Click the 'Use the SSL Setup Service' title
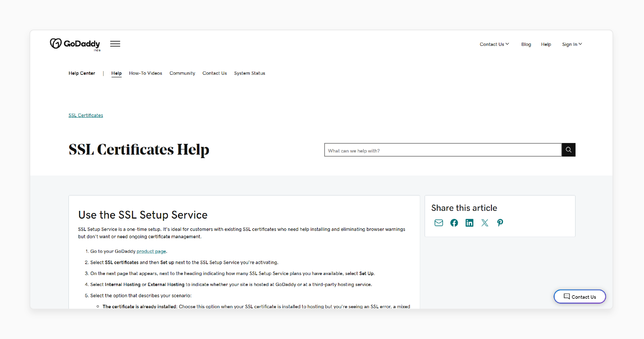The image size is (644, 339). point(143,215)
